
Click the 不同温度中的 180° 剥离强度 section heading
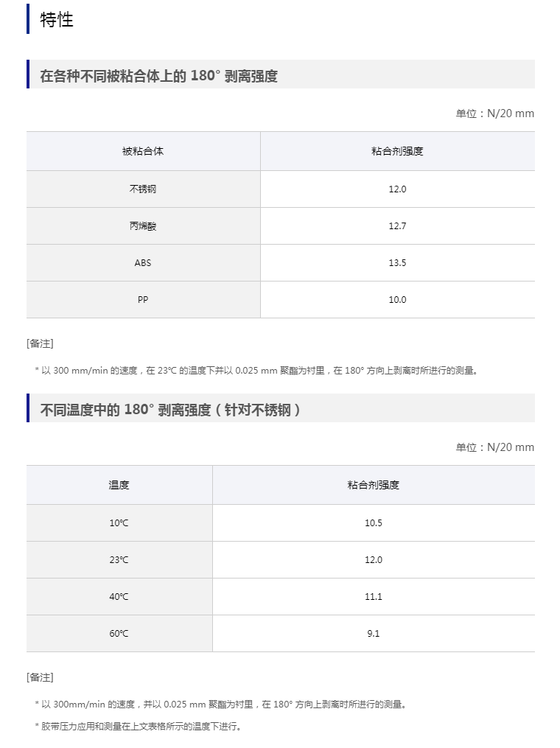coord(170,410)
